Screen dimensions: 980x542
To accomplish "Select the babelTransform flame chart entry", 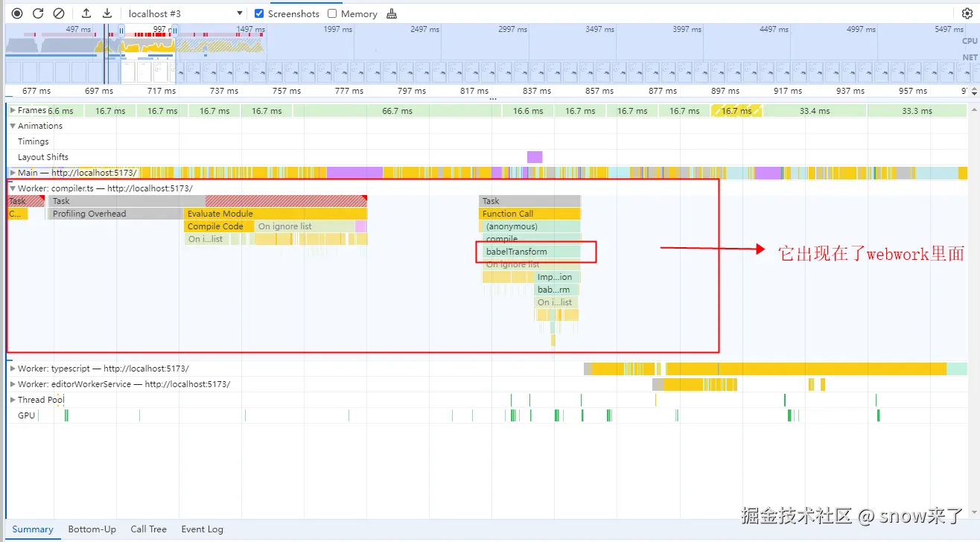I will [x=532, y=252].
